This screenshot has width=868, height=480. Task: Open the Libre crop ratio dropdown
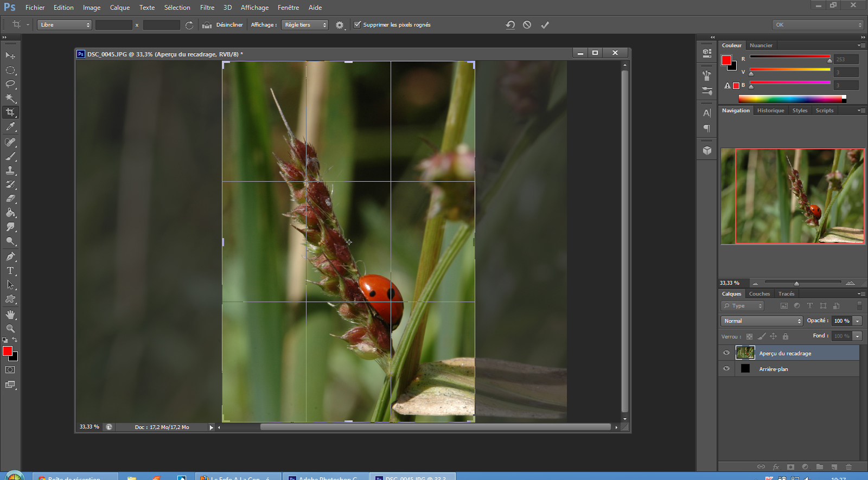point(65,25)
